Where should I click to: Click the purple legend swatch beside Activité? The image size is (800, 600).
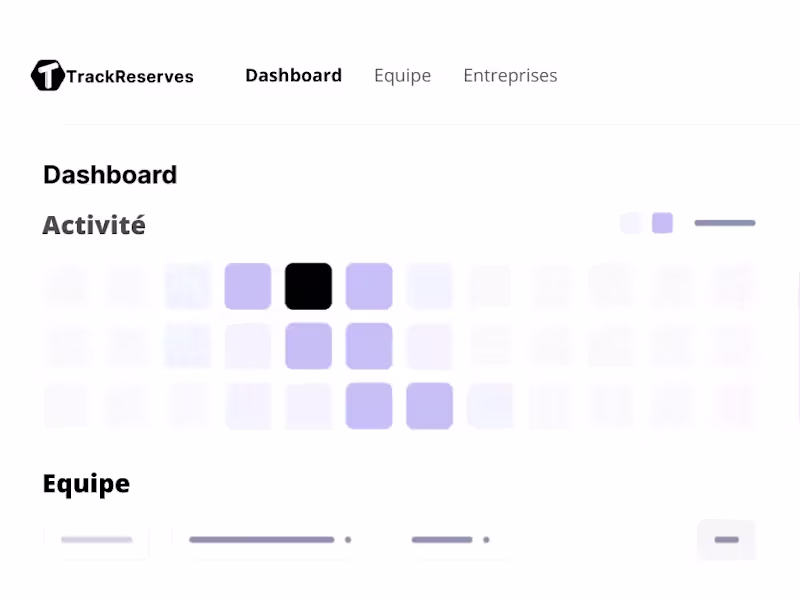[662, 223]
